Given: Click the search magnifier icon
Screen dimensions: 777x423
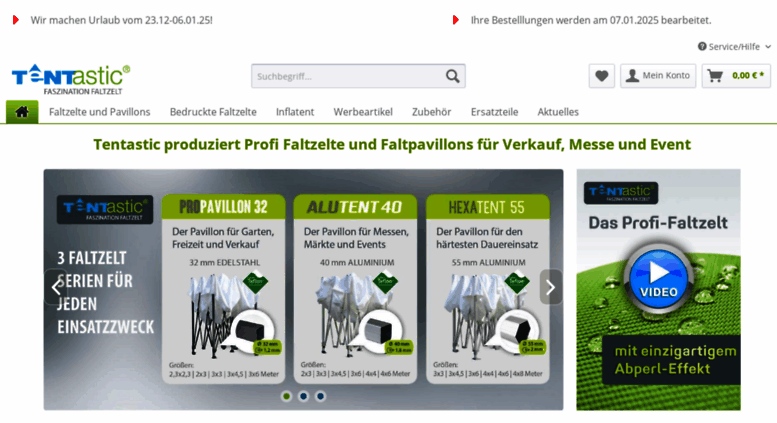Looking at the screenshot, I should pos(452,76).
